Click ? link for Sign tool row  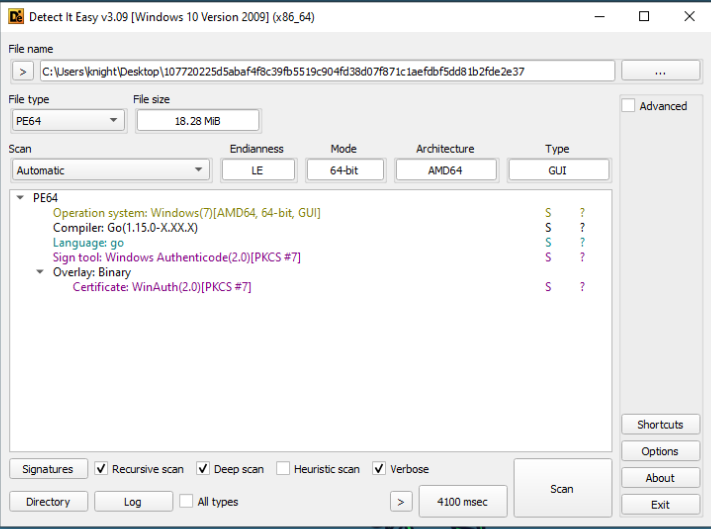pos(582,257)
